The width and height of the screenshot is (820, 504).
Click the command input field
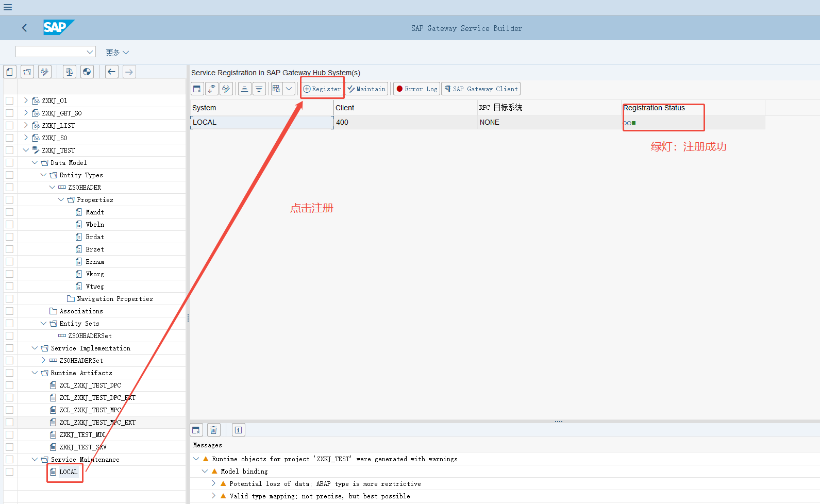click(50, 52)
